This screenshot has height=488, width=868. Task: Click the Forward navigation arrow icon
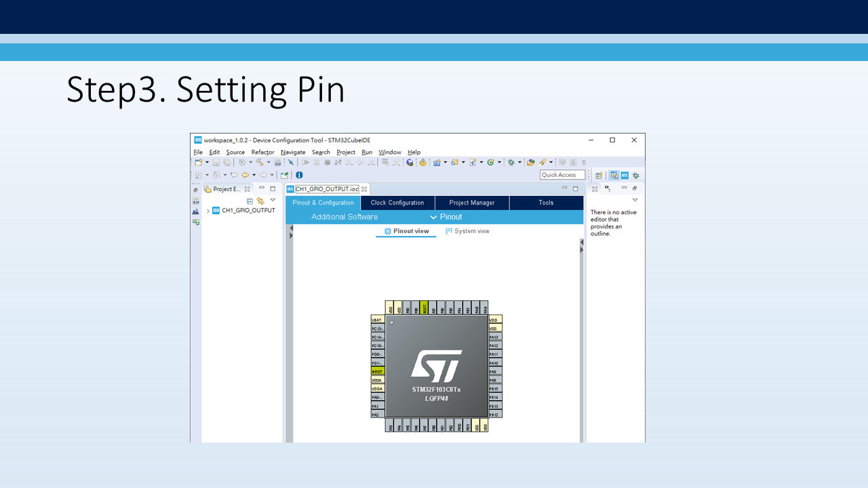tap(263, 175)
